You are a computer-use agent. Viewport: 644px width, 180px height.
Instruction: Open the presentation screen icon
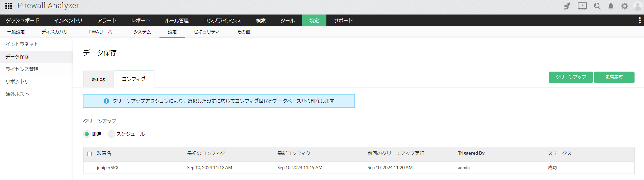click(582, 6)
